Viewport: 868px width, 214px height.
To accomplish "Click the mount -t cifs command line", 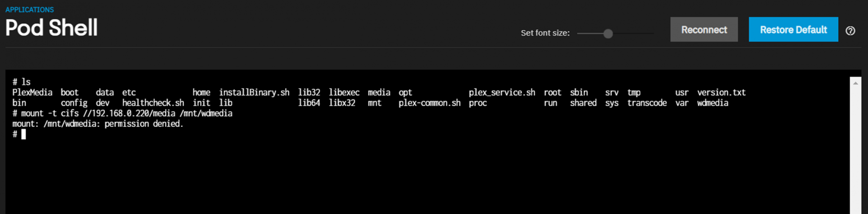I will (x=123, y=113).
